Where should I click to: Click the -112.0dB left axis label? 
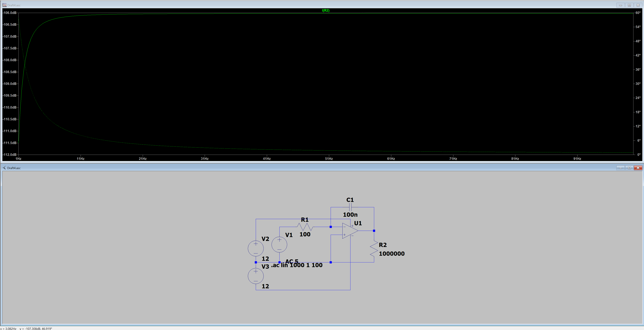tap(10, 155)
